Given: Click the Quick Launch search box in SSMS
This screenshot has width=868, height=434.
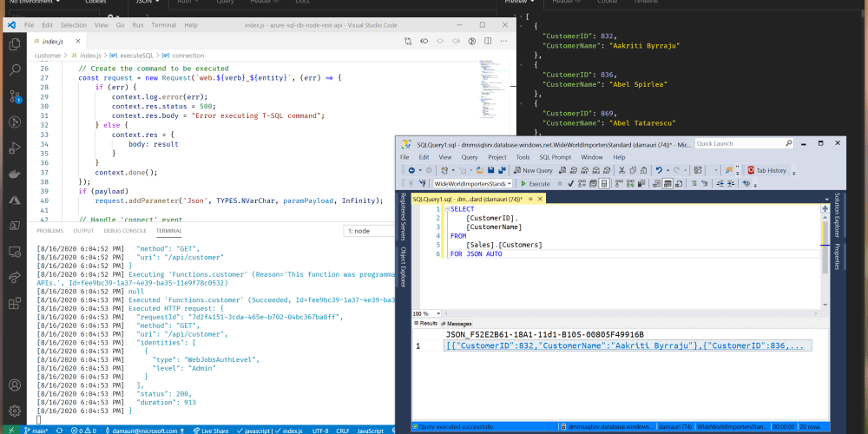Looking at the screenshot, I should 744,143.
